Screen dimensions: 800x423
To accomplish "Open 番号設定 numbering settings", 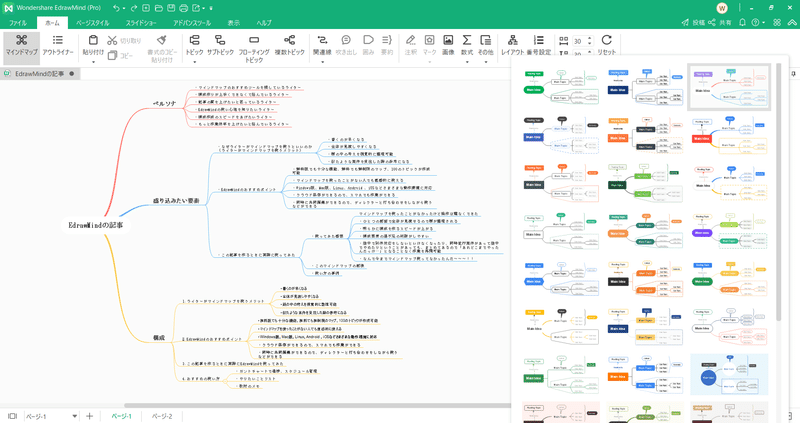I will pyautogui.click(x=539, y=44).
